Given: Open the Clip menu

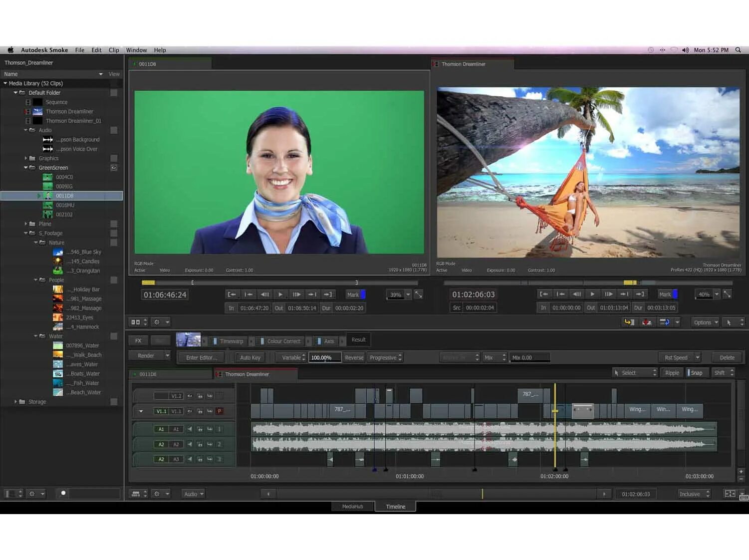Looking at the screenshot, I should tap(114, 50).
